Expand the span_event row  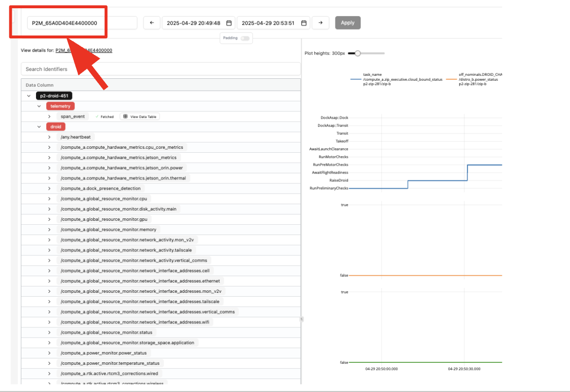click(x=49, y=117)
